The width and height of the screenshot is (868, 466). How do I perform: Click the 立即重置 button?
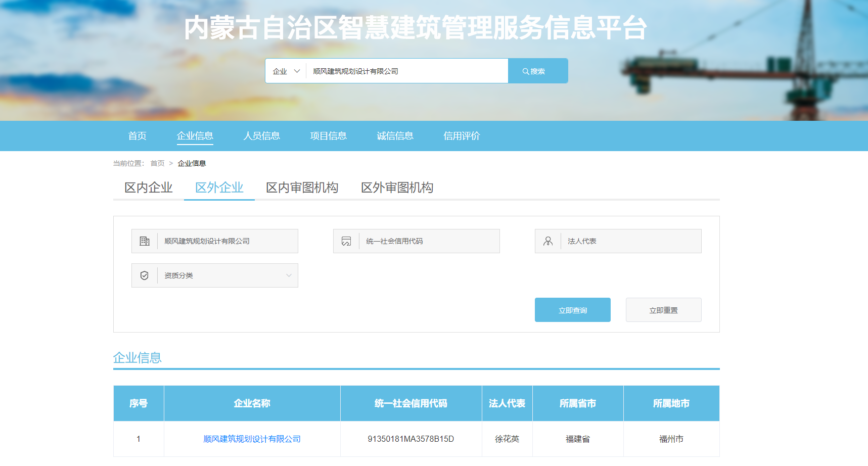click(664, 310)
